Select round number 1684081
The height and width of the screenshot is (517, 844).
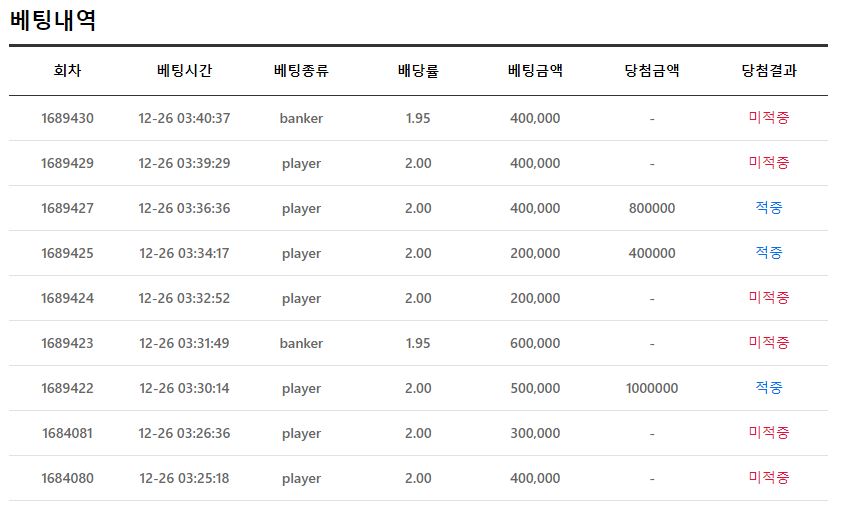pyautogui.click(x=67, y=433)
